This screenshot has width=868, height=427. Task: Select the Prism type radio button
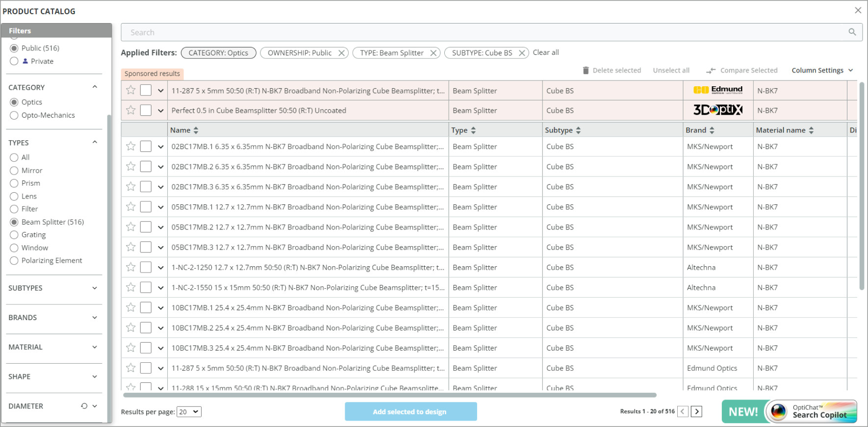coord(14,183)
